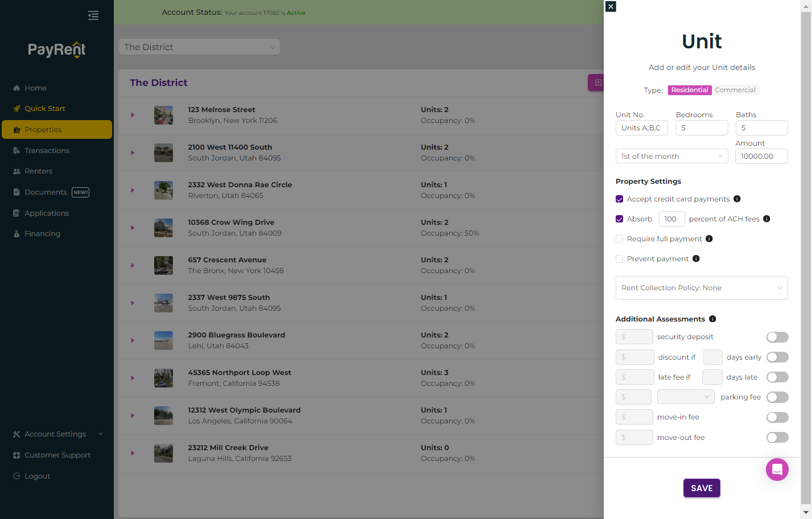812x519 pixels.
Task: Select the Commercial type tab
Action: (x=735, y=90)
